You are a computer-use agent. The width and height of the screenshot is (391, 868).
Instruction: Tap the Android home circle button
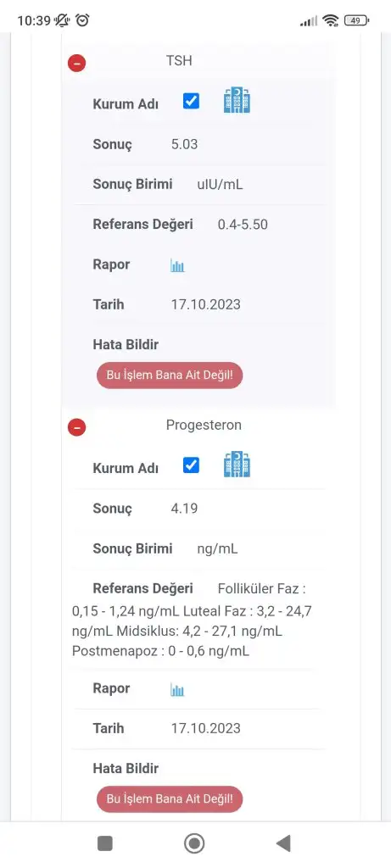point(194,843)
